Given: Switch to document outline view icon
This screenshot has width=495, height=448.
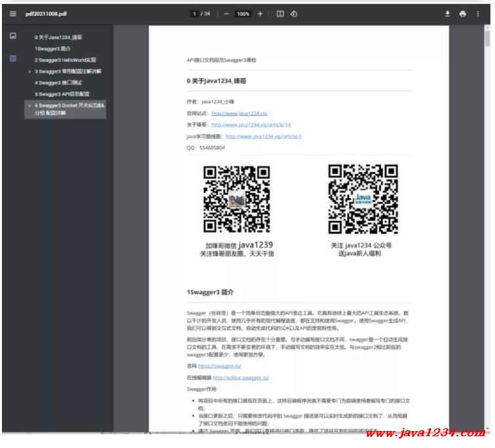Looking at the screenshot, I should click(13, 58).
